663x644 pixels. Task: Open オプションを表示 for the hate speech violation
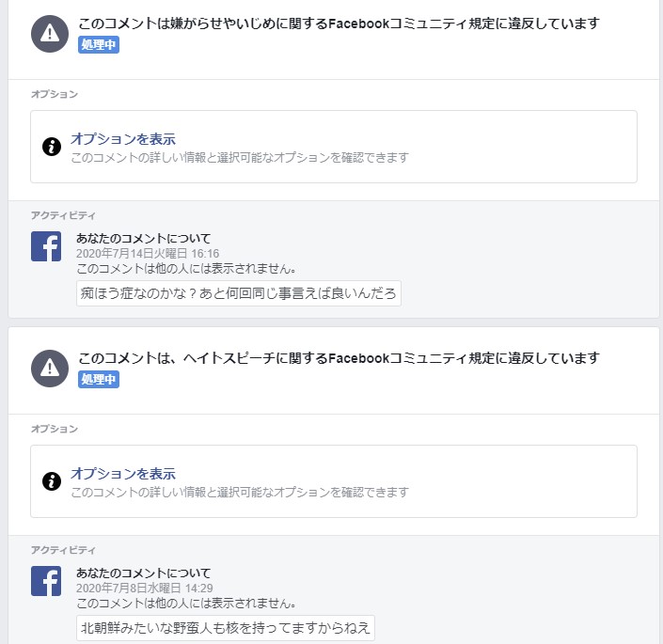(123, 474)
